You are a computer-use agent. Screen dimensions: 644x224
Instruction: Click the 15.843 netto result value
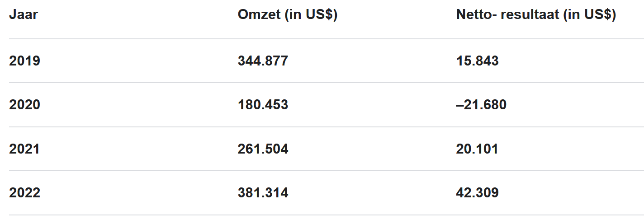(478, 61)
